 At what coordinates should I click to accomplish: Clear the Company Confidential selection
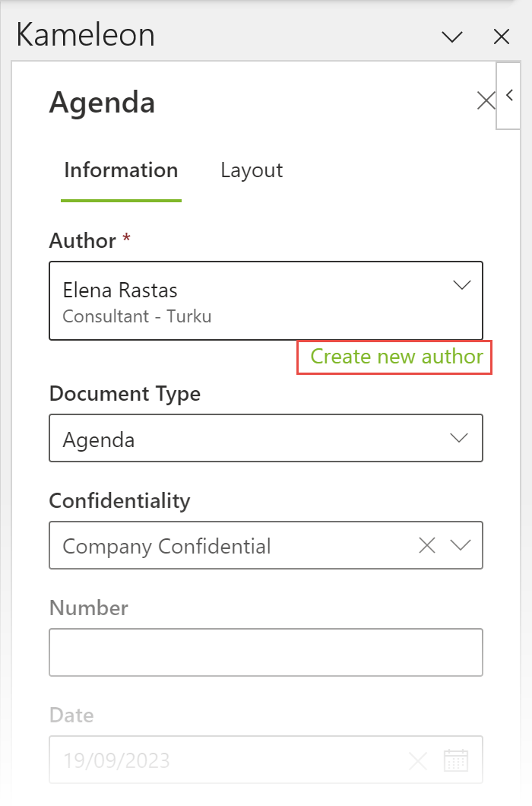427,545
